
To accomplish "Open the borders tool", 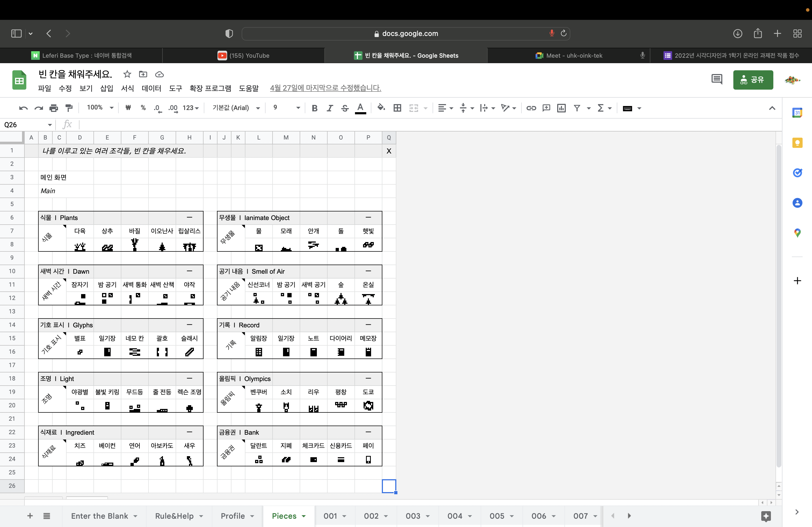I will [397, 108].
